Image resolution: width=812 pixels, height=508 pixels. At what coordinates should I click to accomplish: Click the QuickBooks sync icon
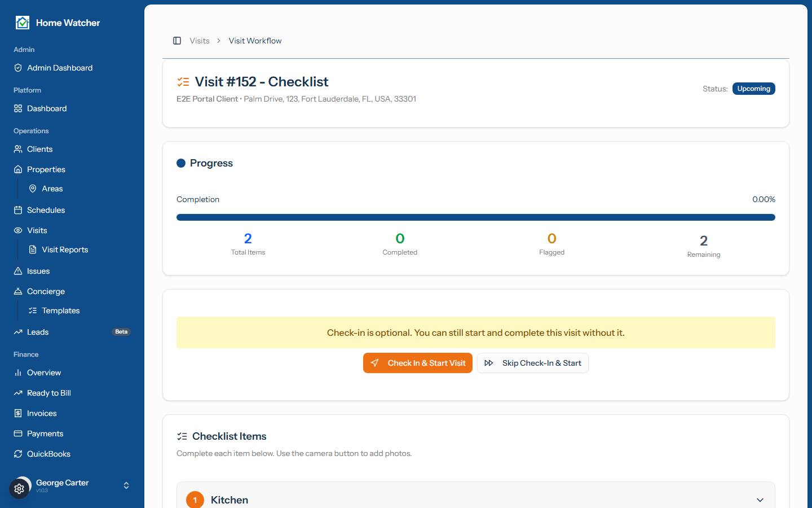click(18, 454)
